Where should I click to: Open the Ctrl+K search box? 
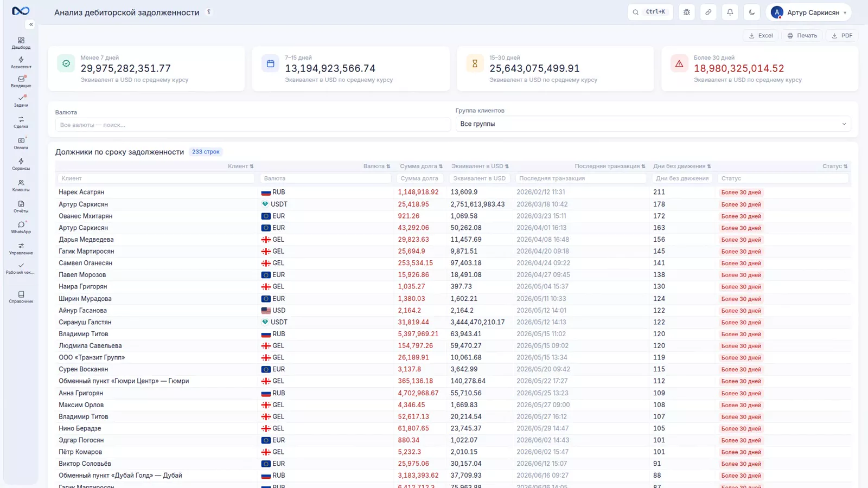(x=650, y=12)
